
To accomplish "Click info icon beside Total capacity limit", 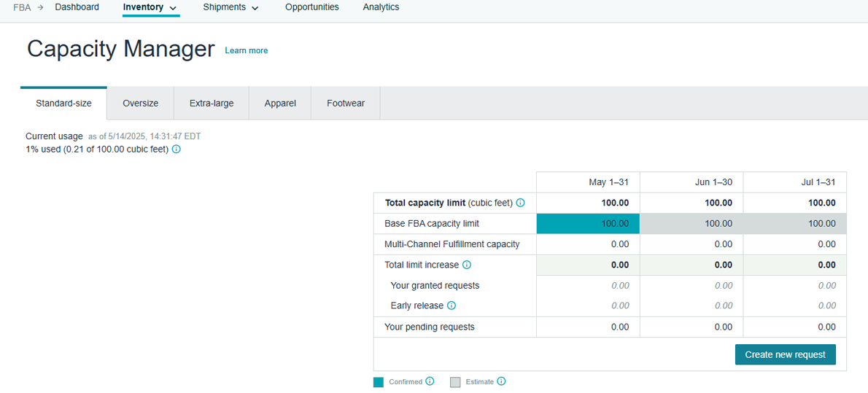I will coord(520,203).
